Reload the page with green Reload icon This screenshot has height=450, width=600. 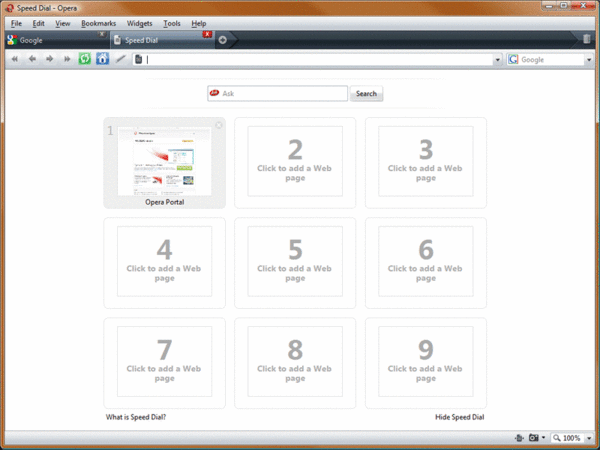[85, 59]
